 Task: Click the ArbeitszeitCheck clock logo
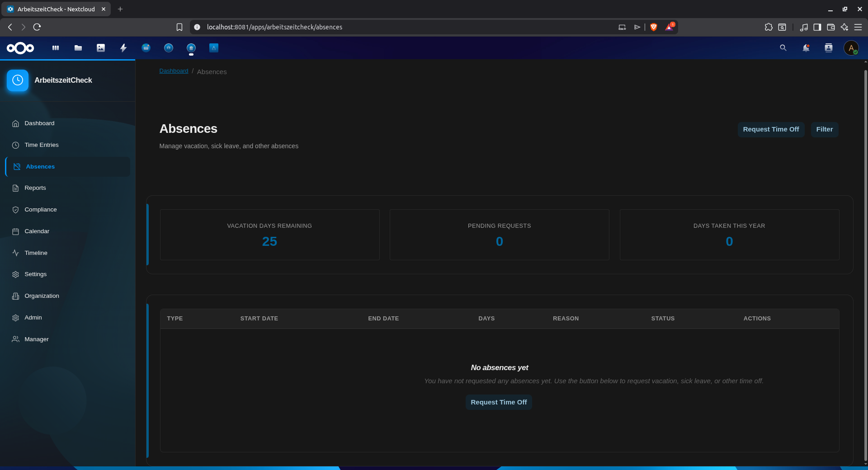[17, 80]
